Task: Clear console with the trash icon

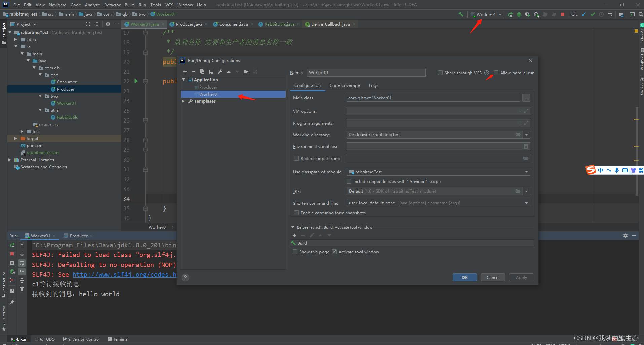Action: (x=22, y=289)
